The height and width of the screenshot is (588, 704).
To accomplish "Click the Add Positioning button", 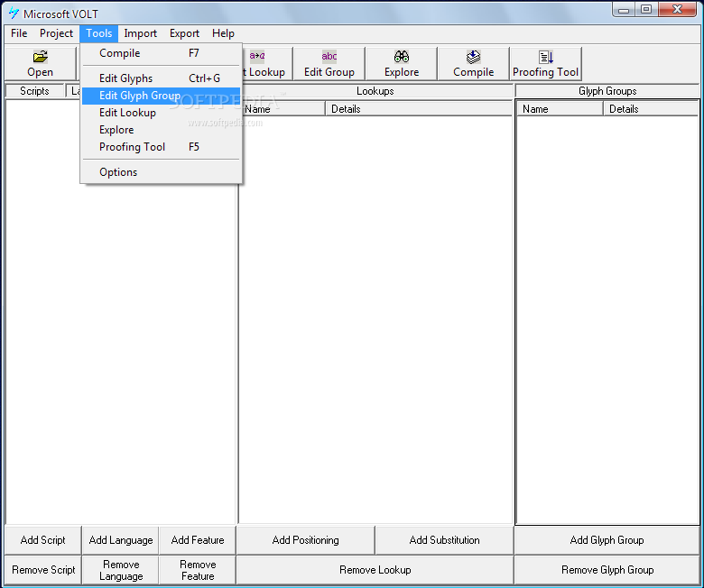I will pyautogui.click(x=305, y=540).
